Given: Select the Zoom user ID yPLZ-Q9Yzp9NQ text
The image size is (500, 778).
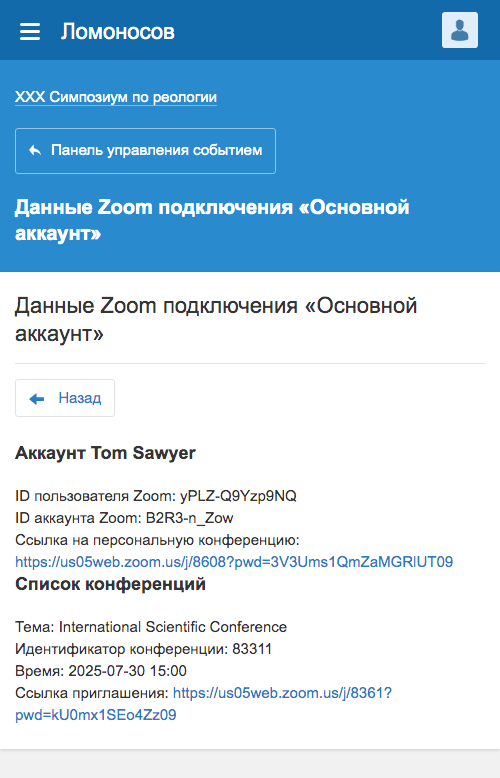Looking at the screenshot, I should coord(238,496).
